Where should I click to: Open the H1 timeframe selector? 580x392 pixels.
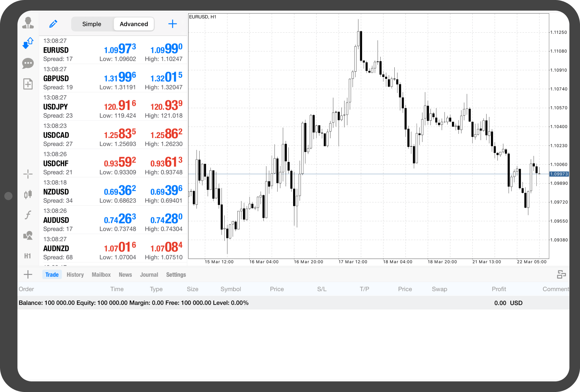(28, 256)
